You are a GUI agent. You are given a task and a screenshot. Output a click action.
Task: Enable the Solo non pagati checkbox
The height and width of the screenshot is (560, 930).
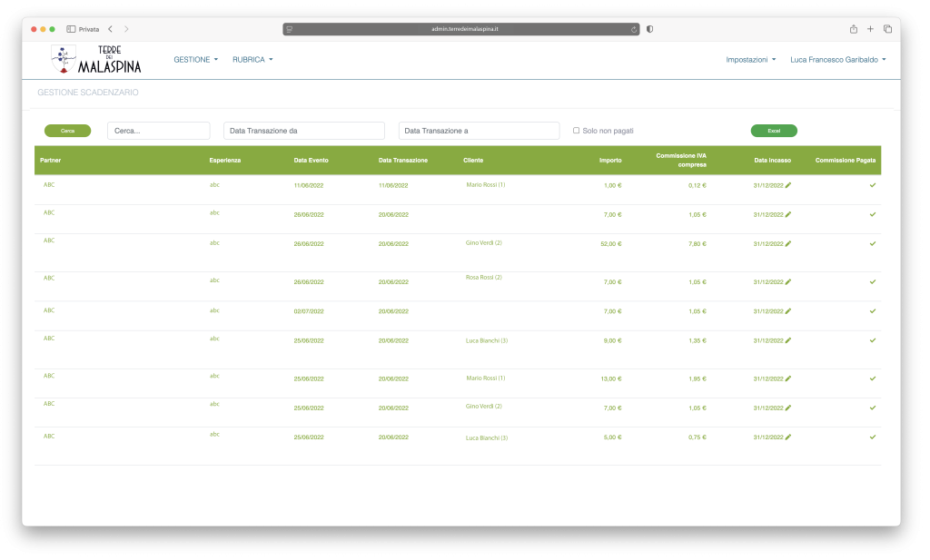pos(576,131)
